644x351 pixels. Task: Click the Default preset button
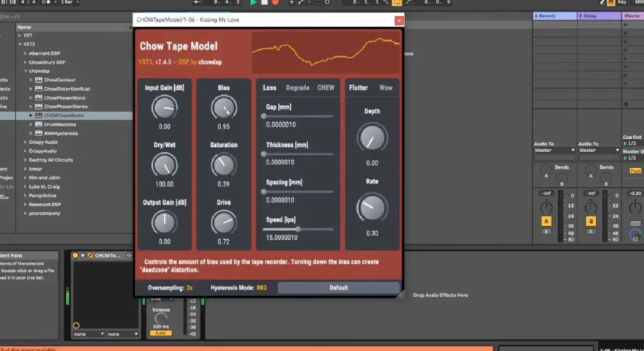pos(339,287)
